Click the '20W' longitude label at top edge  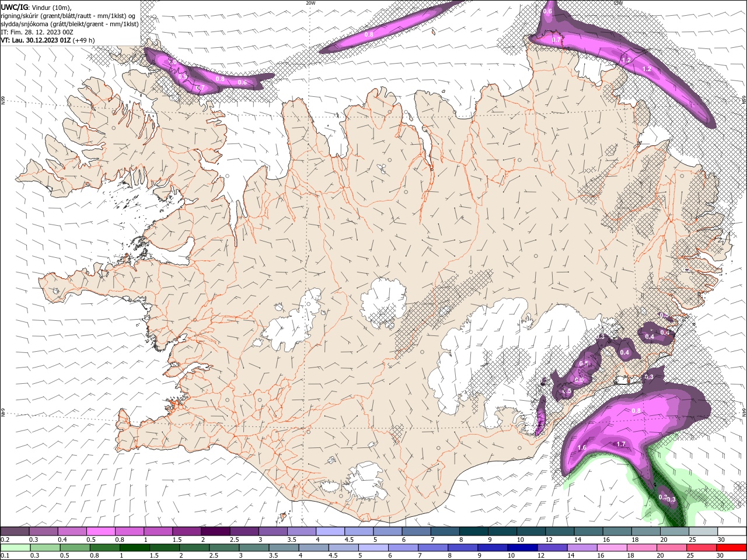coord(310,3)
